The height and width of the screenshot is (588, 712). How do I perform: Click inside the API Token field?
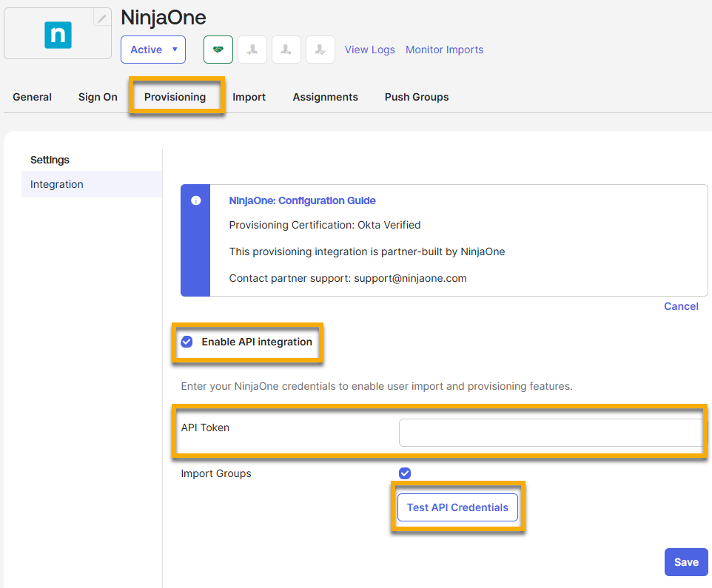tap(551, 433)
